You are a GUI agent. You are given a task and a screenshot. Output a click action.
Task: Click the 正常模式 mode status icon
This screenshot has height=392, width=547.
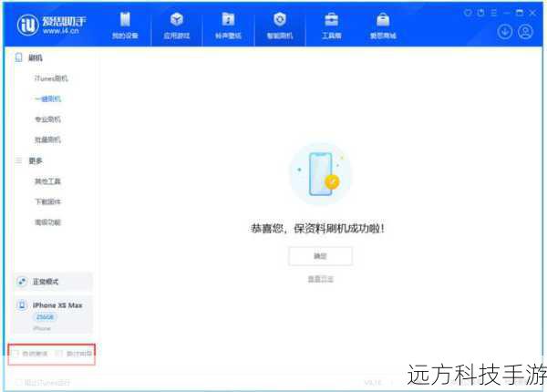(x=22, y=282)
